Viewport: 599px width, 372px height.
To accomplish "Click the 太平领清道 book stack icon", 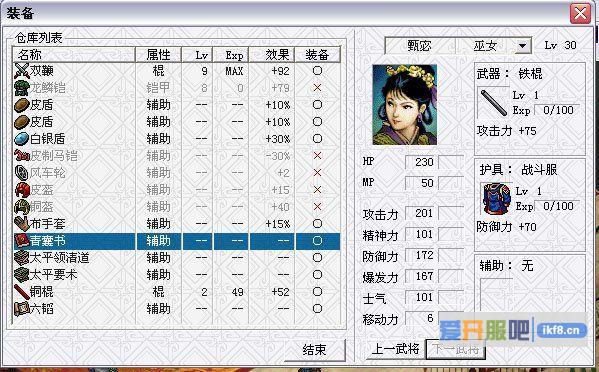I will click(x=22, y=258).
